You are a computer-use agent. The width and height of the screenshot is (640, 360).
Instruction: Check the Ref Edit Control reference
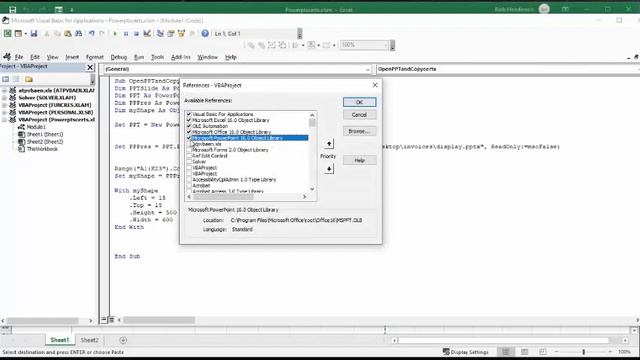pyautogui.click(x=189, y=156)
